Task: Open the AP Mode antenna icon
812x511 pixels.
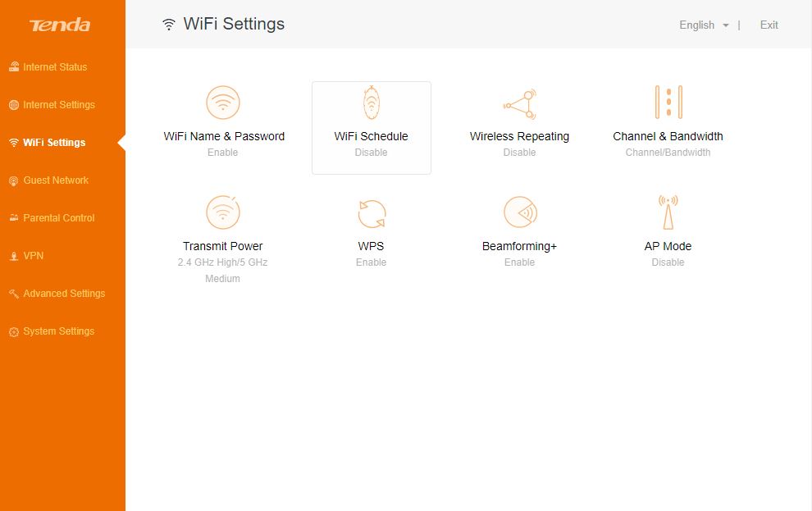Action: 668,212
